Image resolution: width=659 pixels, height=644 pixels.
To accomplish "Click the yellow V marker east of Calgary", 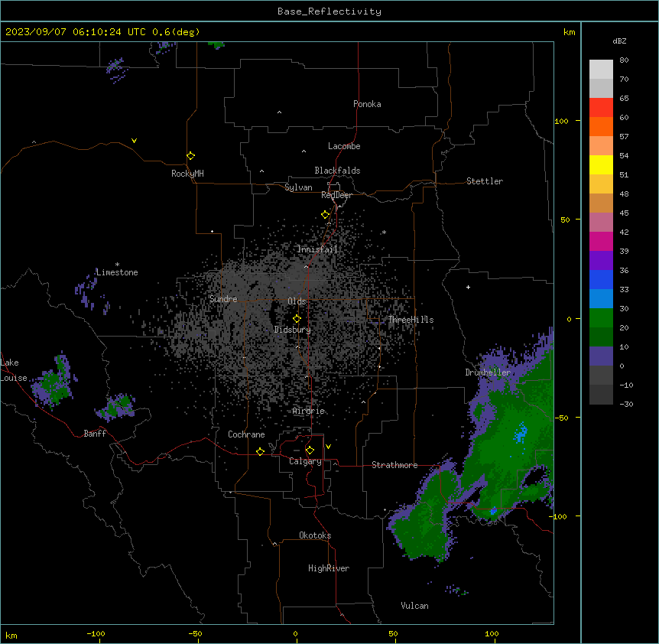I will [328, 447].
